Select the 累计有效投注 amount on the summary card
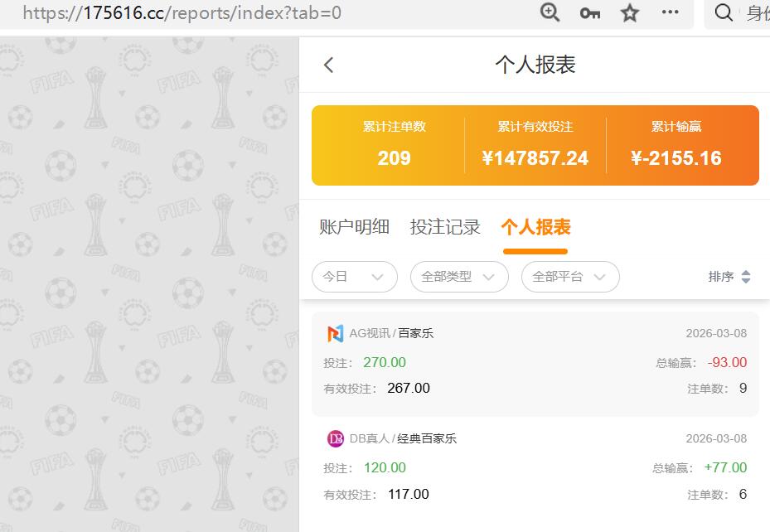The height and width of the screenshot is (532, 770). (535, 157)
